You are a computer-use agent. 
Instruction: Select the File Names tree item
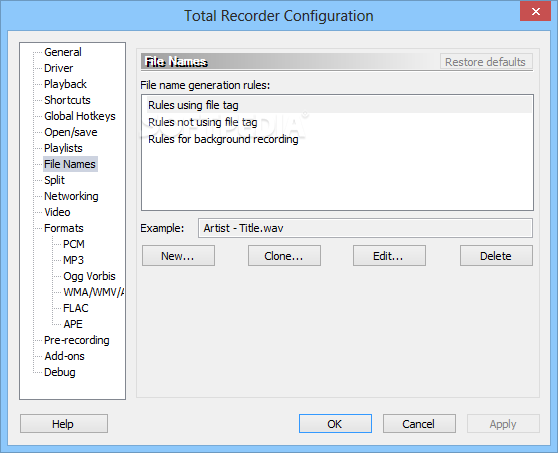tap(70, 164)
